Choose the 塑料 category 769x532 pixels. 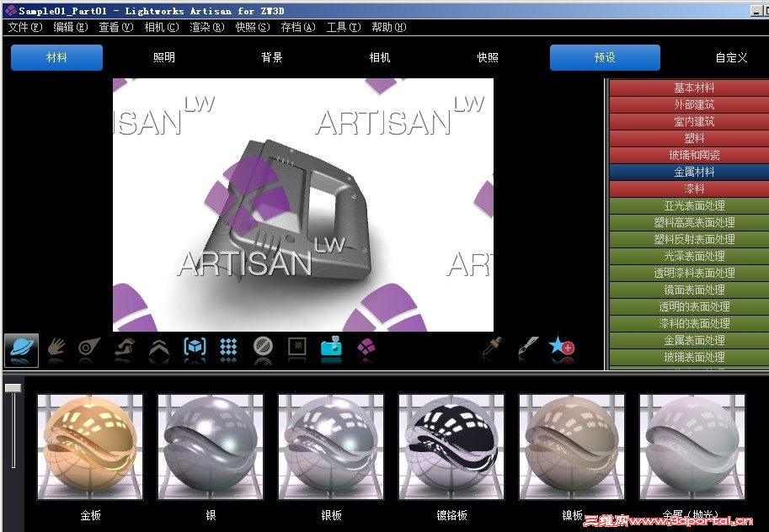689,138
